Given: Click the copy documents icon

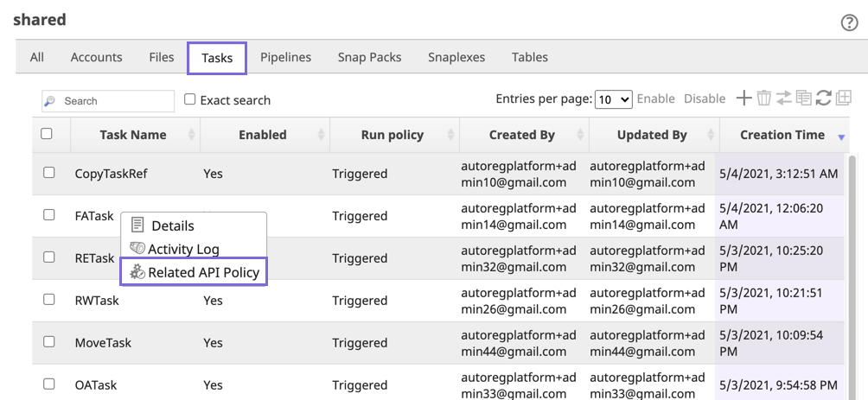Looking at the screenshot, I should click(804, 98).
